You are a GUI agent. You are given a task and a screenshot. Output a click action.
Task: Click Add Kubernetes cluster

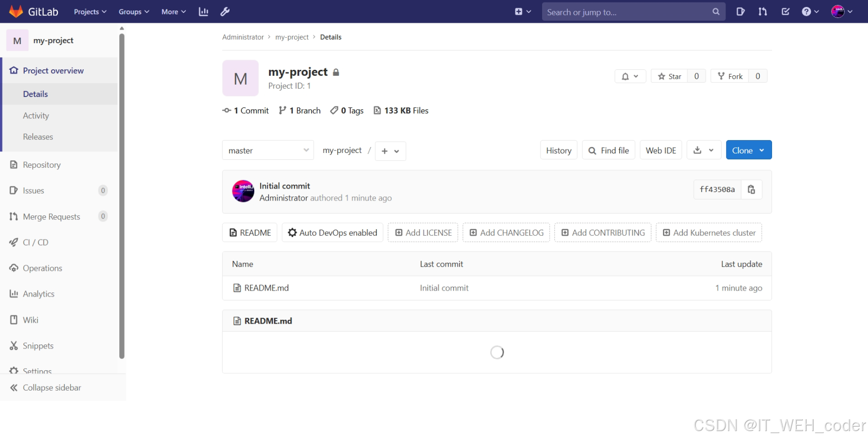click(709, 233)
